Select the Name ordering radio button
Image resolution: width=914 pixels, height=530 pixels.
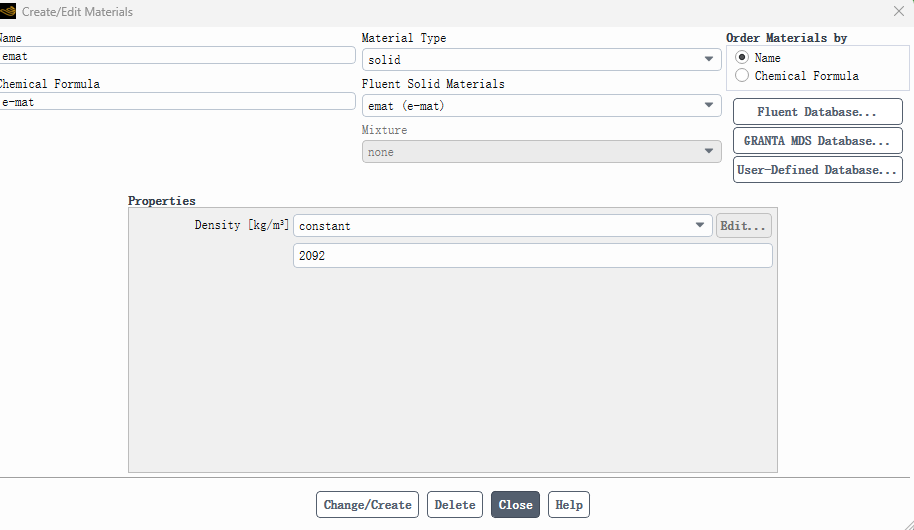[741, 57]
